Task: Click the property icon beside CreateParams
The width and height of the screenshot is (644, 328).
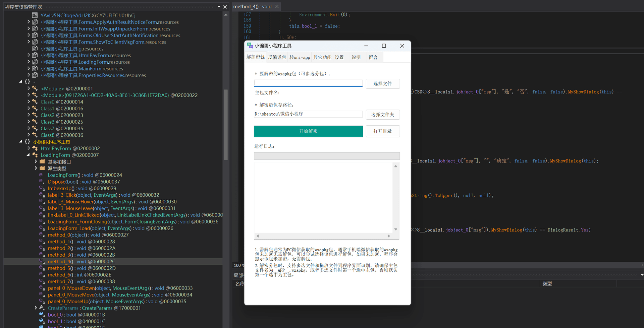Action: tap(42, 308)
